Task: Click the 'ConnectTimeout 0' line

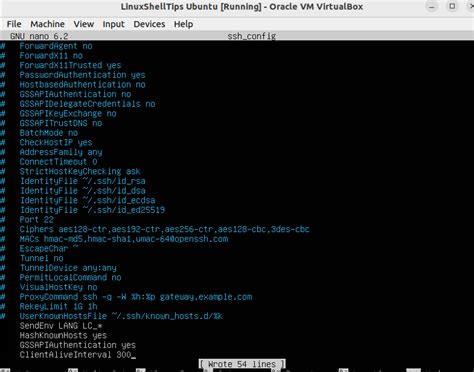Action: click(58, 162)
